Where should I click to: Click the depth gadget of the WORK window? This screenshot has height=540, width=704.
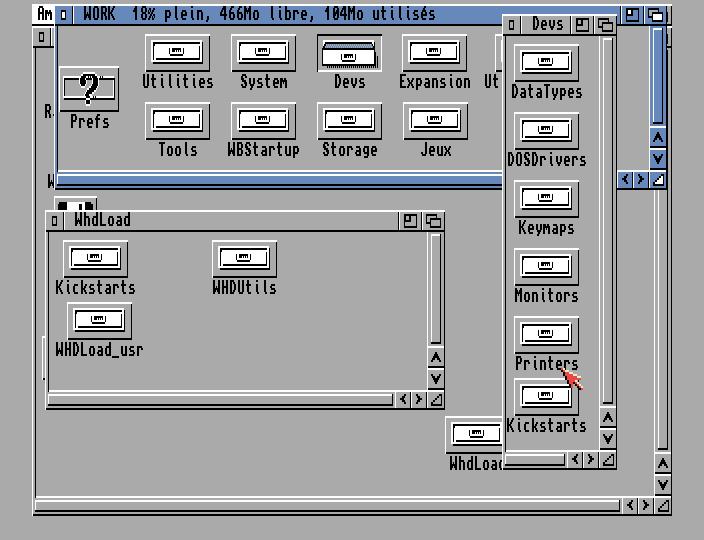[x=656, y=15]
